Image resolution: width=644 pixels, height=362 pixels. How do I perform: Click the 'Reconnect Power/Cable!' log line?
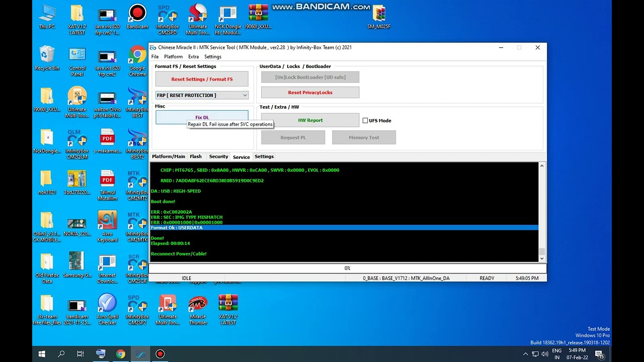[179, 254]
